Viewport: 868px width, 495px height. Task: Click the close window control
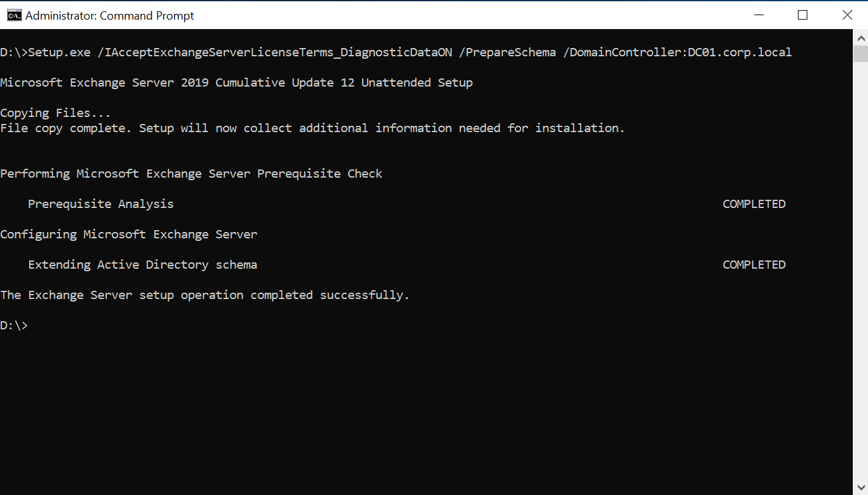[x=847, y=15]
